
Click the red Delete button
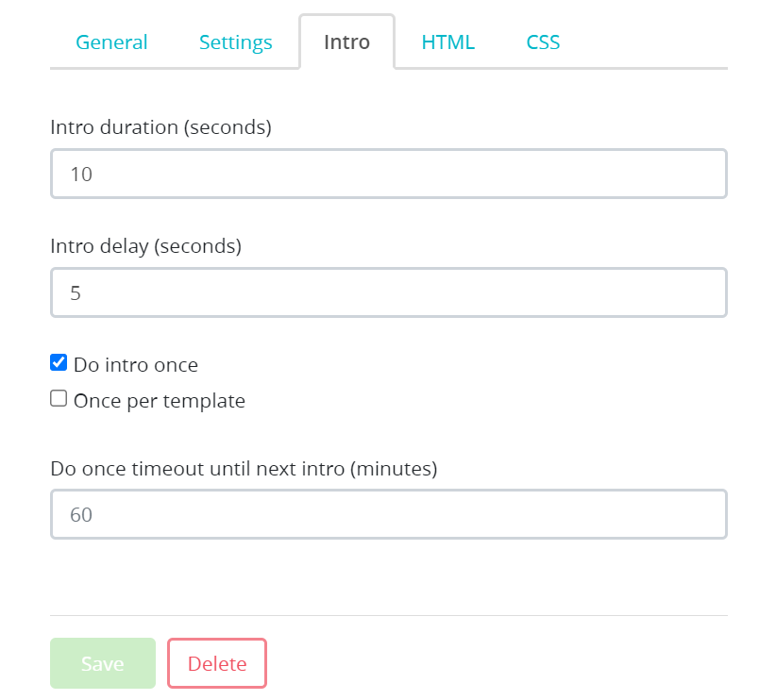click(x=217, y=663)
